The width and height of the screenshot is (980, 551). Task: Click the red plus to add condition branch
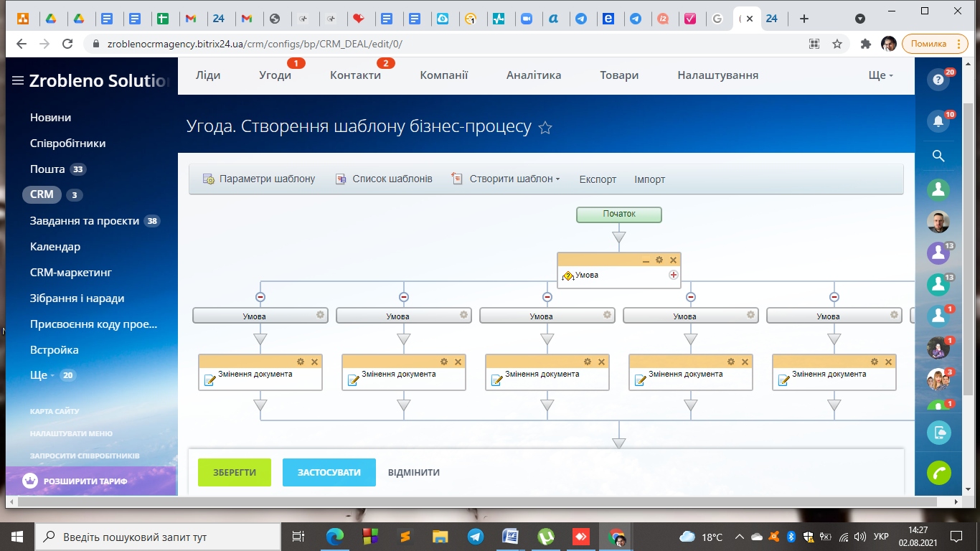coord(674,275)
